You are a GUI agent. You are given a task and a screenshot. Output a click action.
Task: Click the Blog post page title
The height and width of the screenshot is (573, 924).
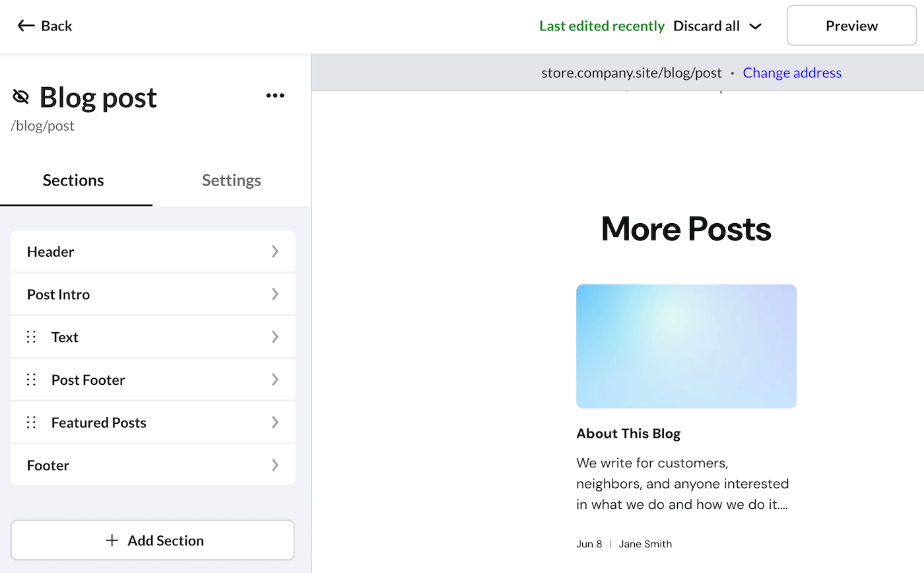click(98, 97)
